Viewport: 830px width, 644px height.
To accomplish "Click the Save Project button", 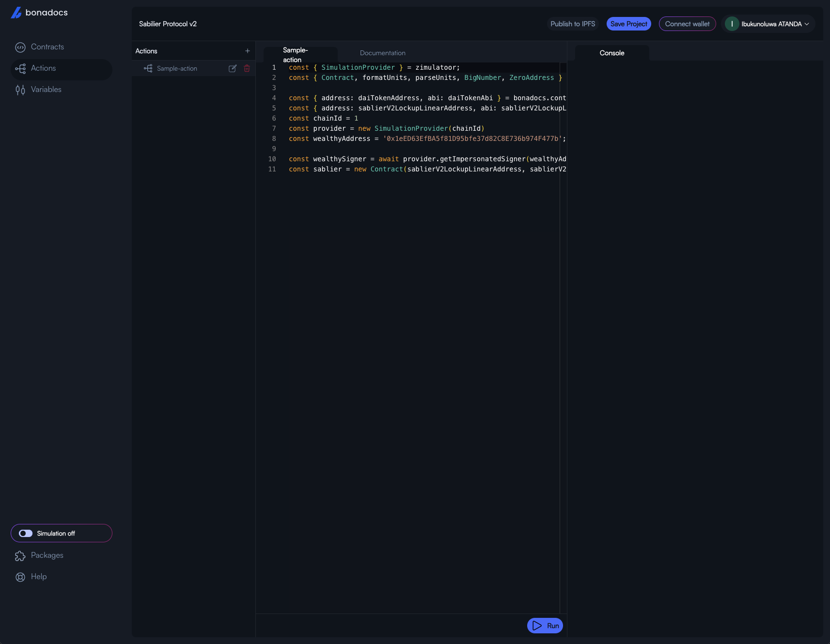I will [x=628, y=24].
